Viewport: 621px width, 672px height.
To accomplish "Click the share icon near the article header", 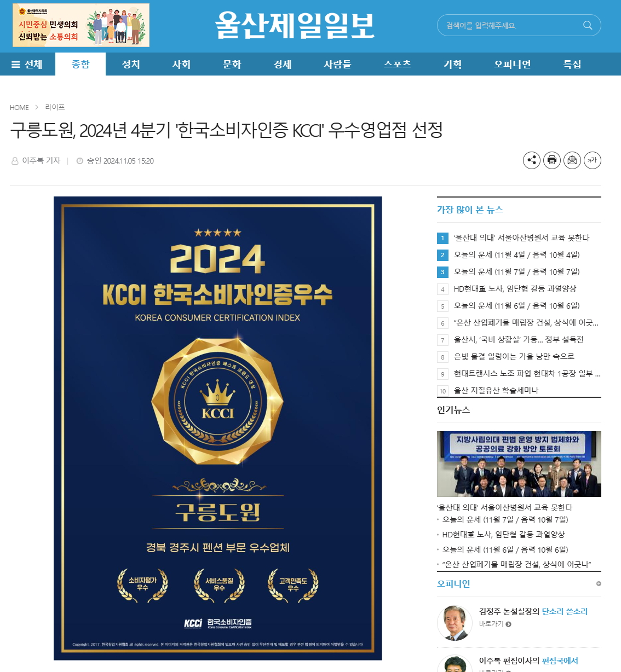I will (x=532, y=160).
